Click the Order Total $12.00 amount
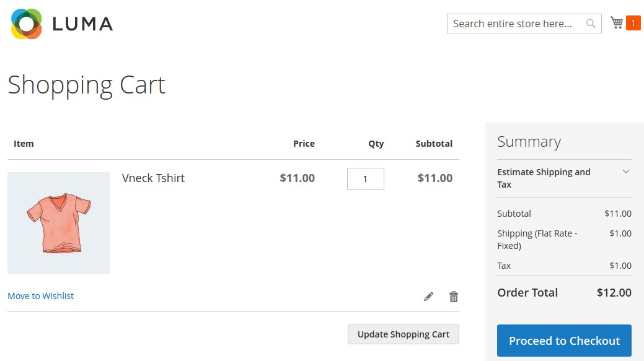This screenshot has width=644, height=361. pyautogui.click(x=614, y=292)
